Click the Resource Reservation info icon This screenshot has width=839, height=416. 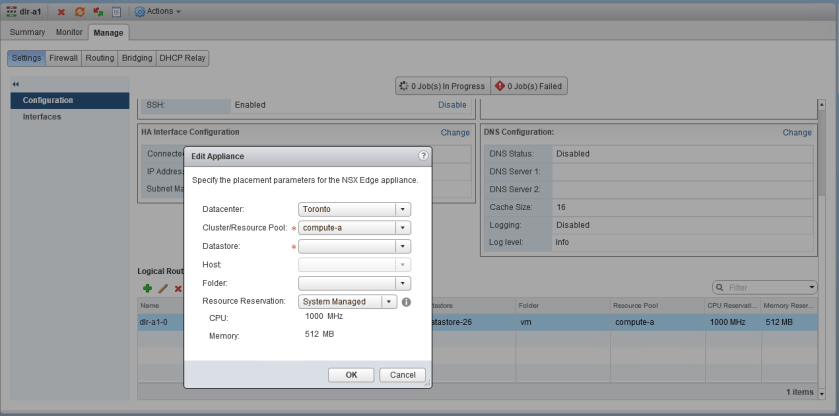point(407,301)
